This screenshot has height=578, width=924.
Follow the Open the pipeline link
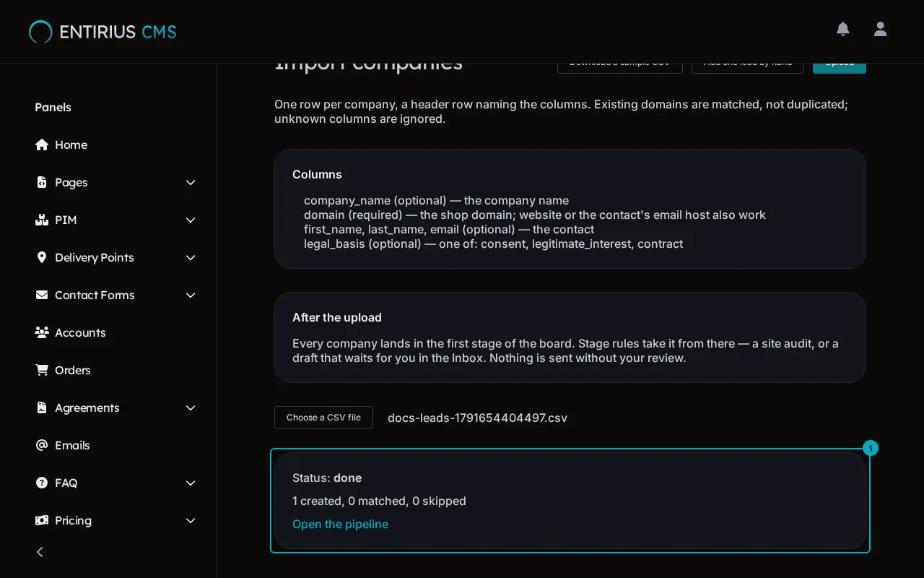[x=340, y=524]
